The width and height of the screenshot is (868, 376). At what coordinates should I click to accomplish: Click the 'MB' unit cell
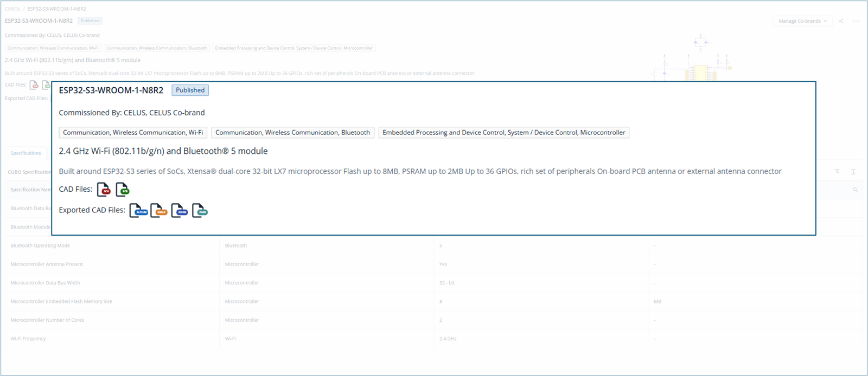point(658,302)
